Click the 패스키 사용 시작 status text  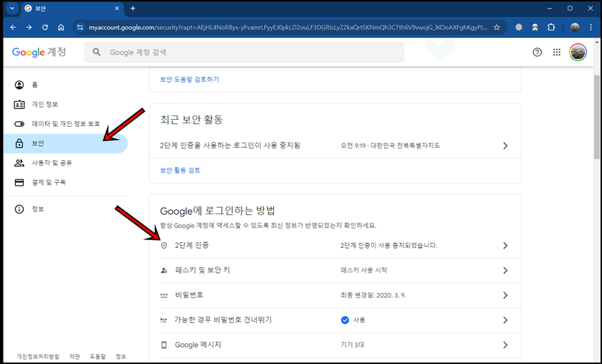coord(363,270)
